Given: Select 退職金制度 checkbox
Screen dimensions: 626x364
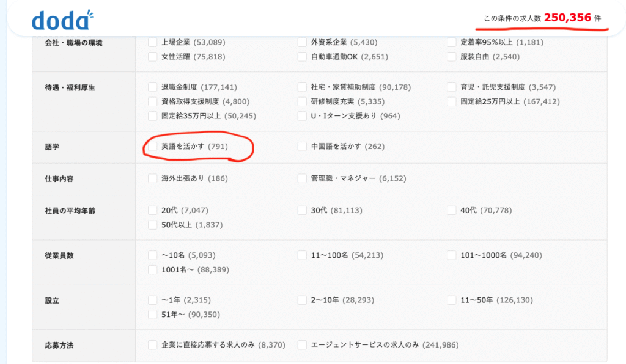Looking at the screenshot, I should 152,87.
